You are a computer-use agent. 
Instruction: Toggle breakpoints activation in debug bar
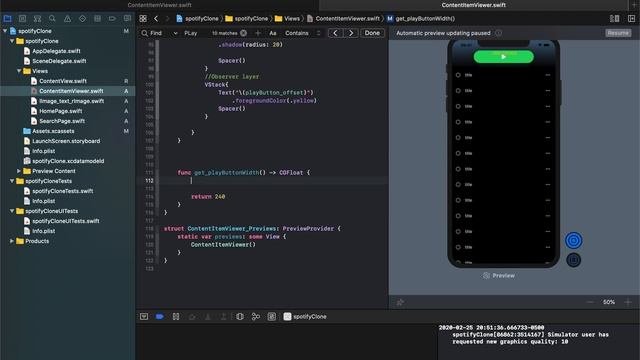[x=160, y=316]
